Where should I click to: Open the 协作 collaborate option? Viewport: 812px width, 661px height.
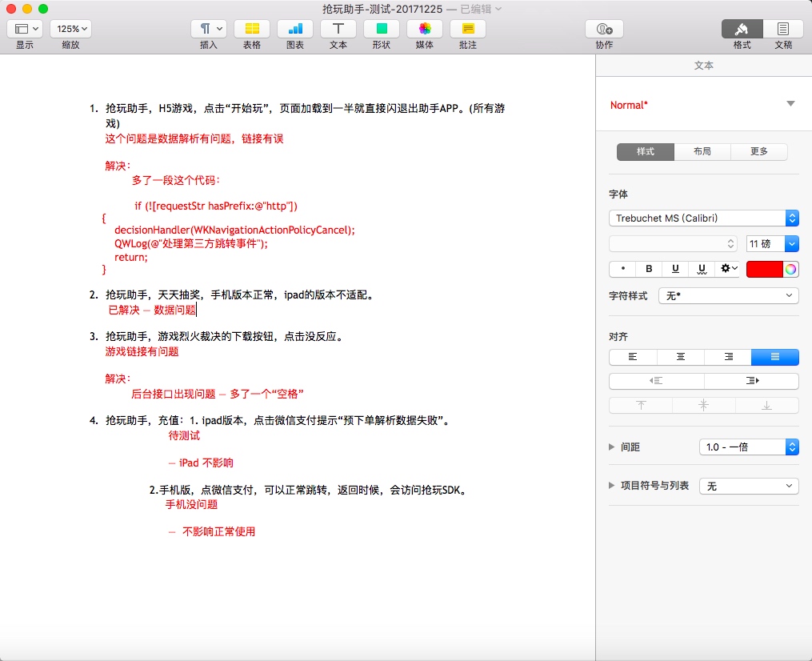(x=604, y=29)
